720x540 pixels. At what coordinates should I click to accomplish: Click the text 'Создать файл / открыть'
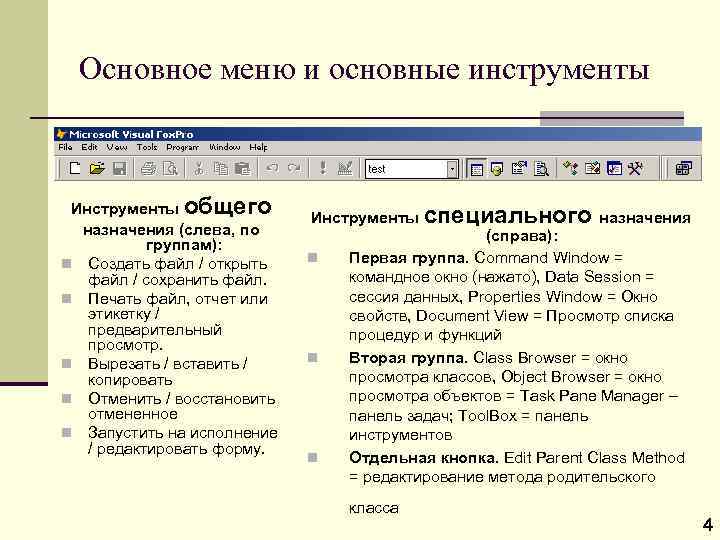(178, 264)
